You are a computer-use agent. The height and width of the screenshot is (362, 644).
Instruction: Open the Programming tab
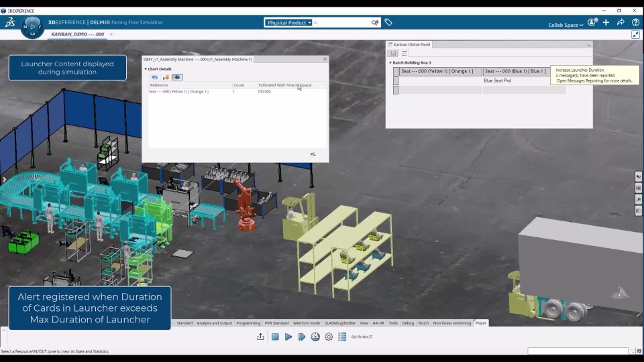pos(248,323)
